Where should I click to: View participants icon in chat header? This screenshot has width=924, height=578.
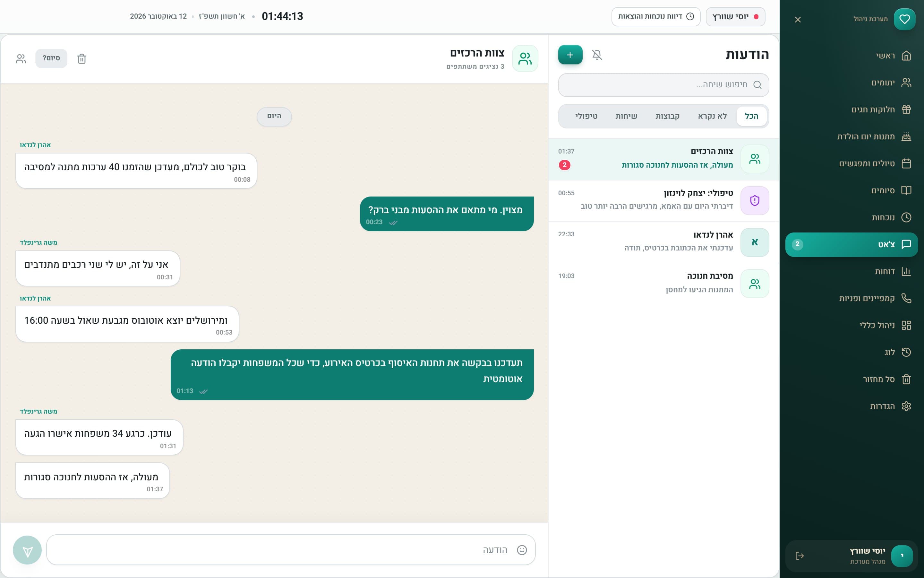pyautogui.click(x=21, y=58)
